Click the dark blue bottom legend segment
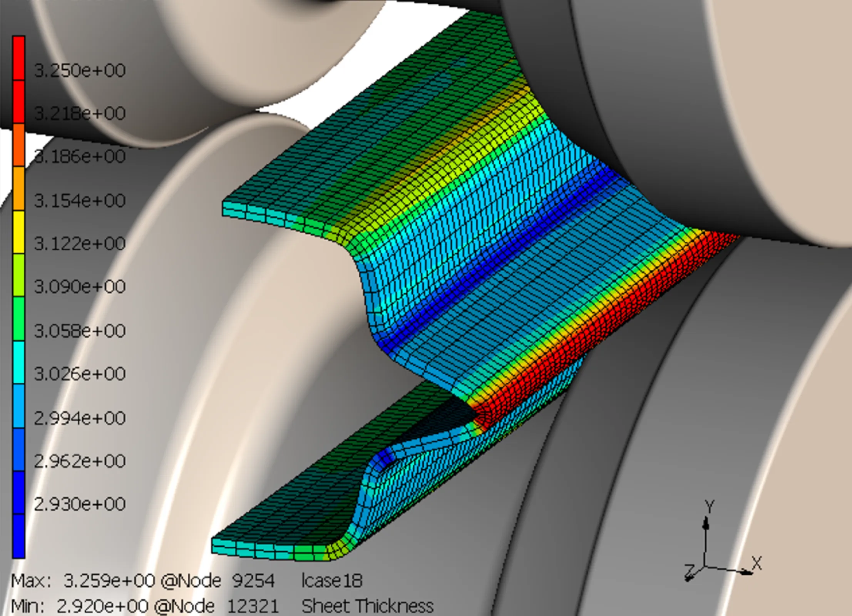852x616 pixels. (18, 536)
